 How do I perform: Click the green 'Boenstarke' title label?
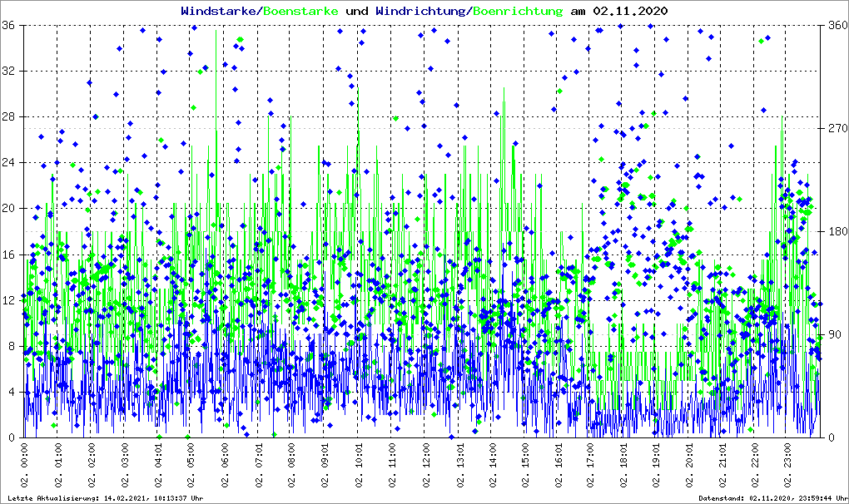point(300,12)
